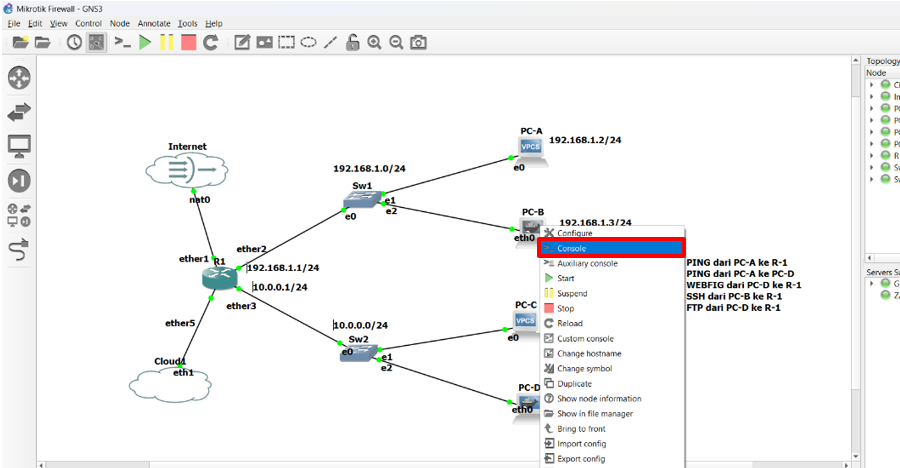Click the red Stop all nodes icon
Image resolution: width=900 pixels, height=468 pixels.
coord(188,42)
